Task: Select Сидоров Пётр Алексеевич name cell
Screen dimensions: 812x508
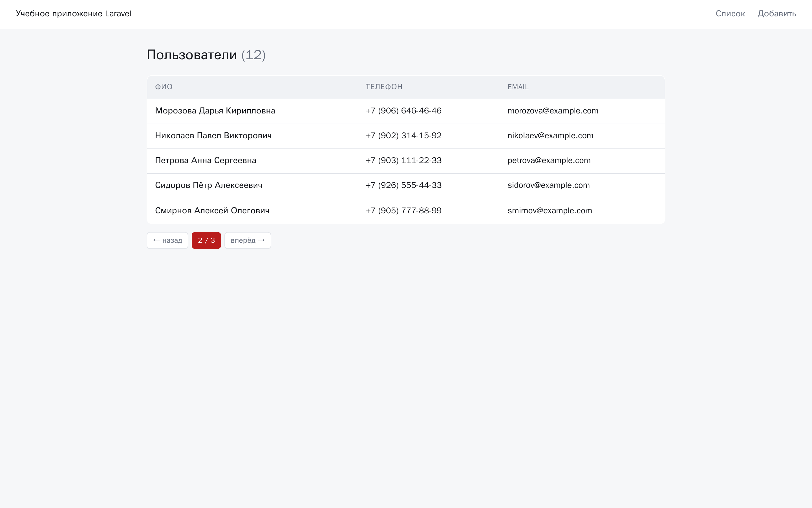Action: pyautogui.click(x=209, y=185)
